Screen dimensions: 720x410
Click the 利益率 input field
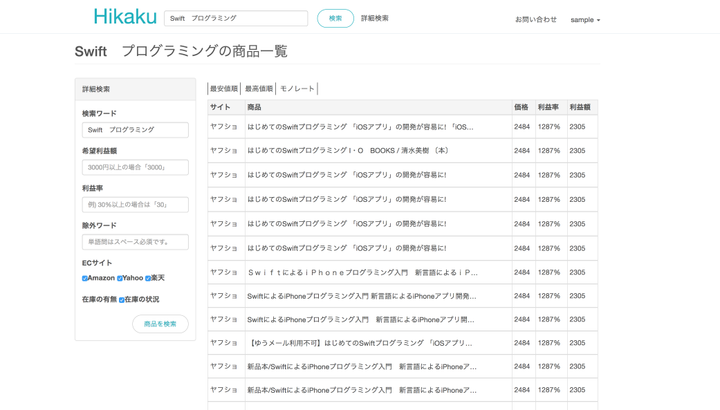(x=135, y=204)
